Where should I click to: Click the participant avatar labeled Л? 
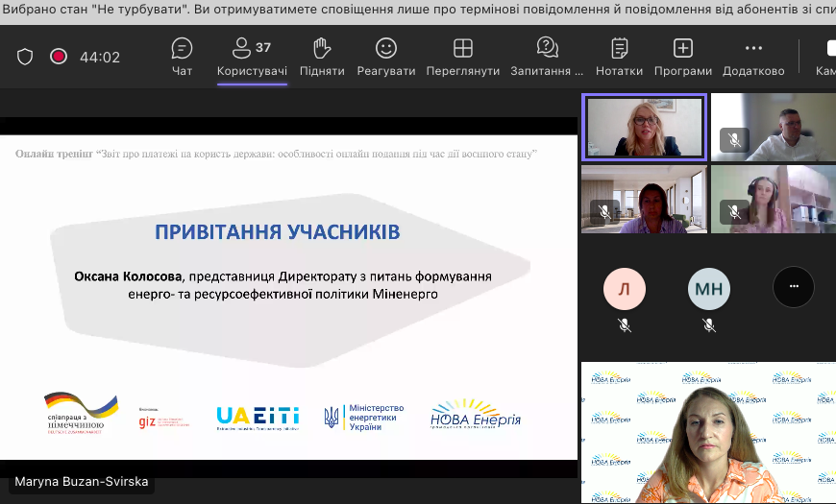click(x=624, y=287)
